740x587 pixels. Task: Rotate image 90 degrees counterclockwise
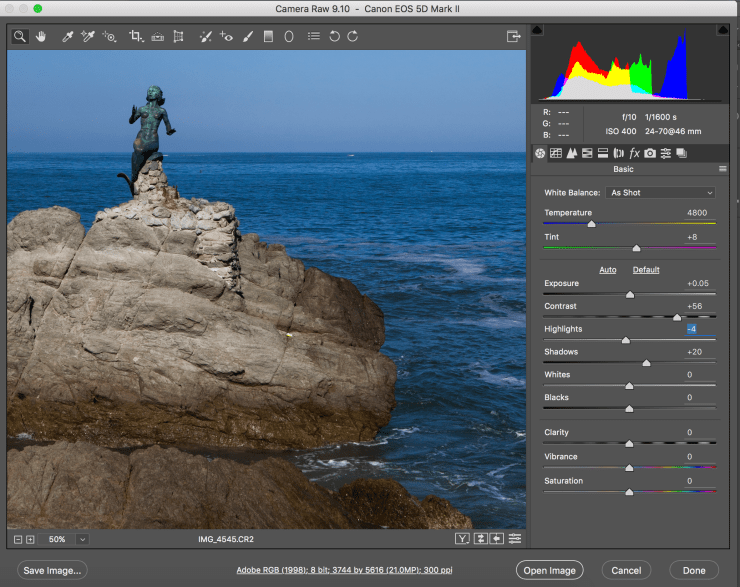point(334,36)
